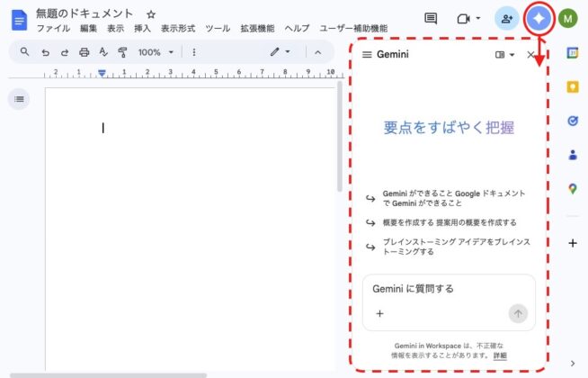Click the Google Docs home icon

[x=19, y=20]
